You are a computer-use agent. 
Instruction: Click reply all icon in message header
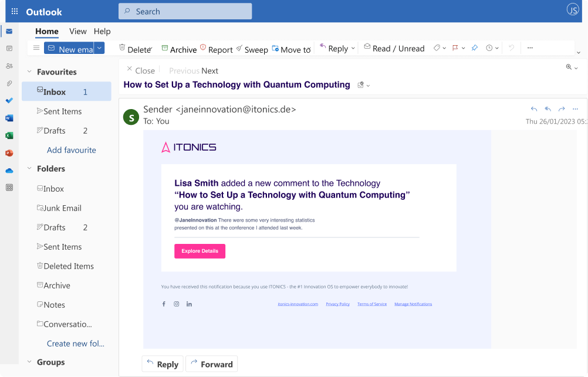tap(548, 109)
